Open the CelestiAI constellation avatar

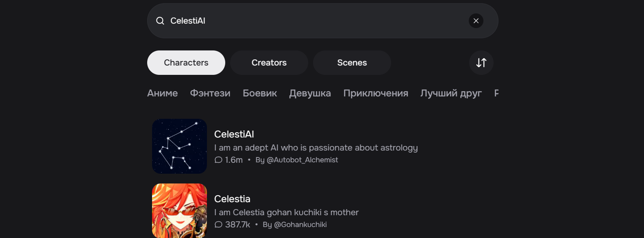point(179,146)
